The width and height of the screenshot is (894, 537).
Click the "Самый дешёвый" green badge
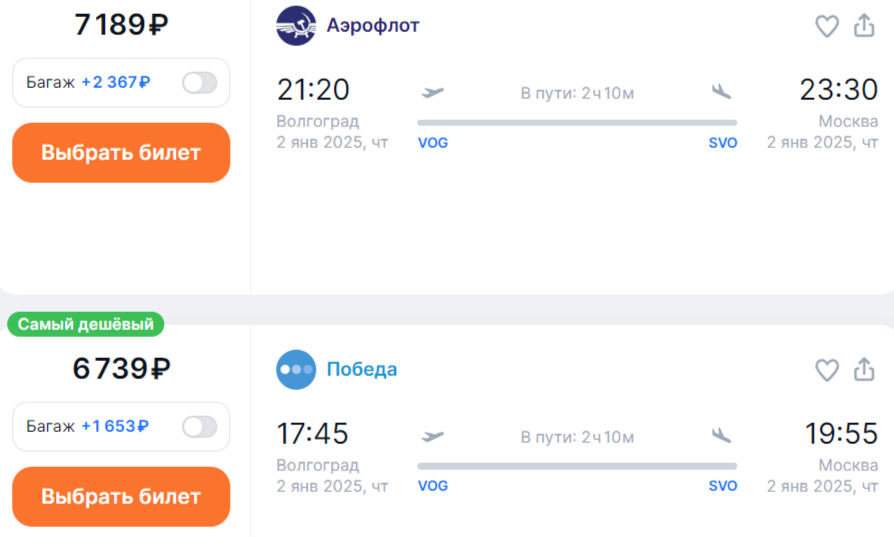coord(86,324)
